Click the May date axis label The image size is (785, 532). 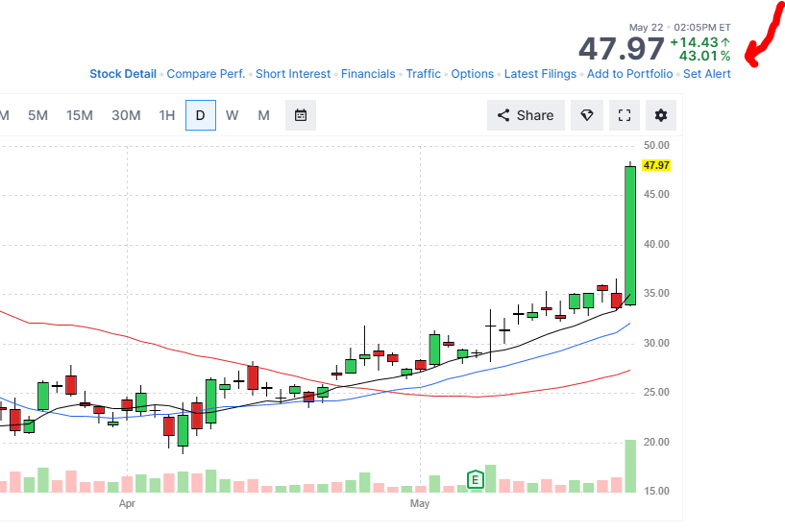tap(420, 503)
